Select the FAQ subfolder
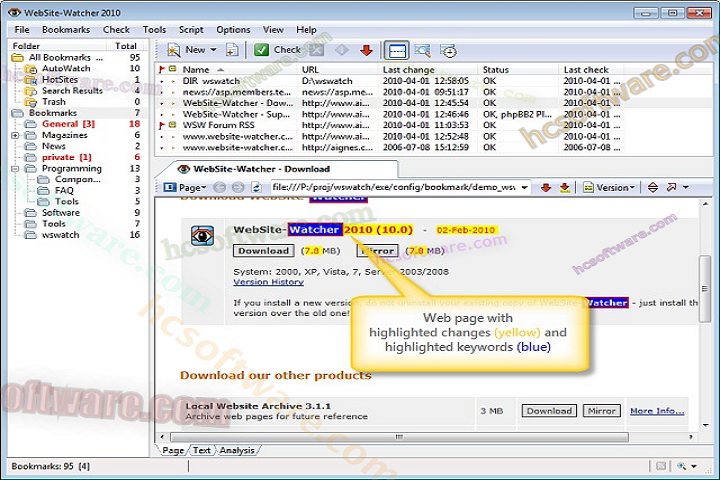 pos(64,190)
